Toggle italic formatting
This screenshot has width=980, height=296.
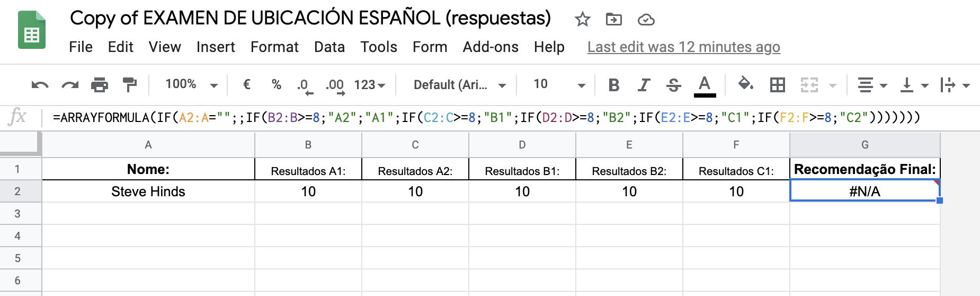(644, 85)
